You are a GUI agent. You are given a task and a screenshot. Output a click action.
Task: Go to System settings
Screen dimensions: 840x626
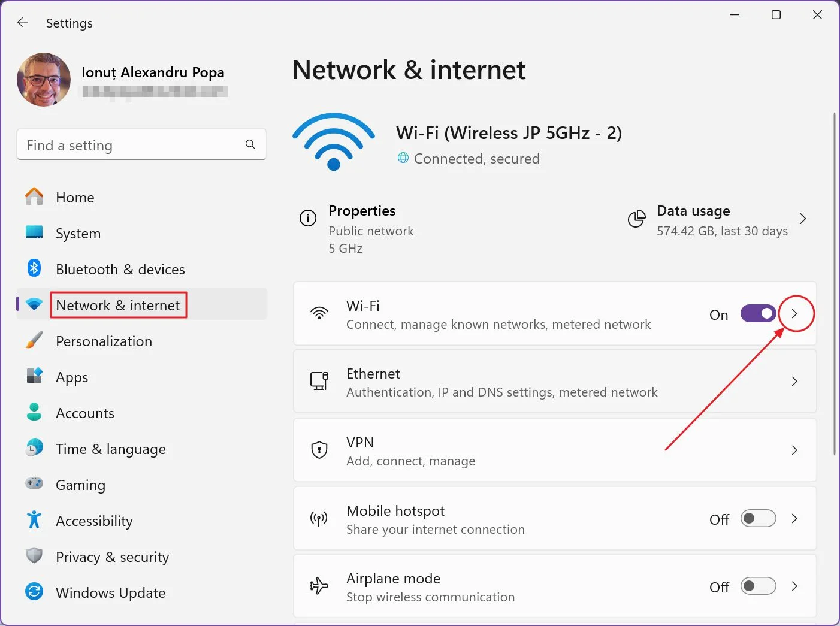141,233
